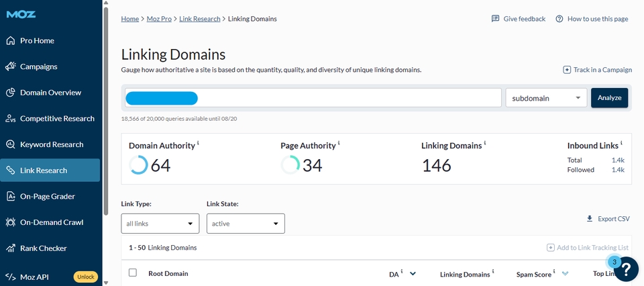Click Followed inbound links 1.4k value
644x286 pixels.
click(618, 170)
